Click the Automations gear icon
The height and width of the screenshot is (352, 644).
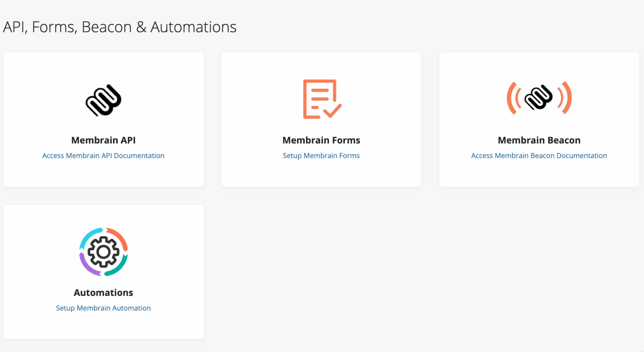click(x=103, y=251)
